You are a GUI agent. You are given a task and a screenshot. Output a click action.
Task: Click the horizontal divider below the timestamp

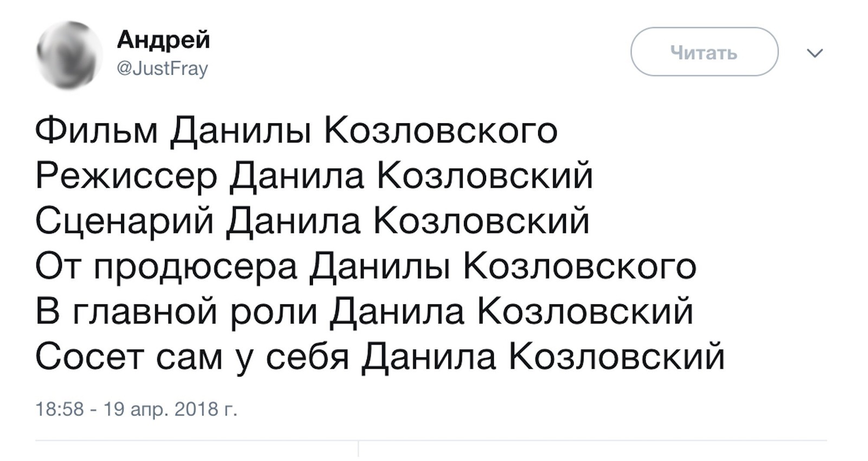coord(431,440)
